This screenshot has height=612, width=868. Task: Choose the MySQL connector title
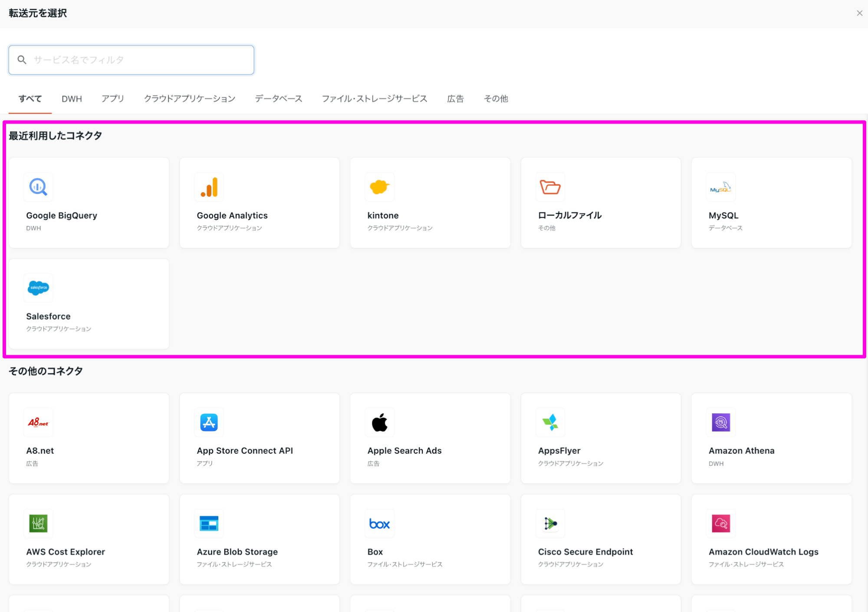pos(723,216)
